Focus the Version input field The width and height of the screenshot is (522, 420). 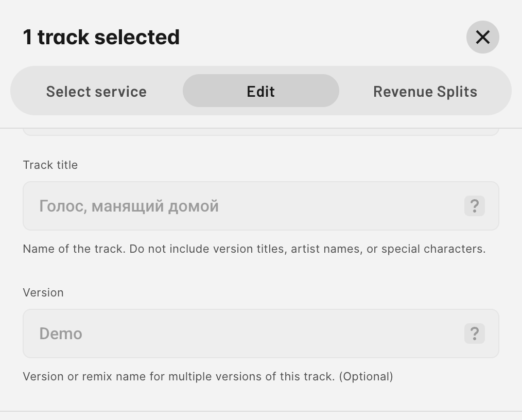(247, 334)
